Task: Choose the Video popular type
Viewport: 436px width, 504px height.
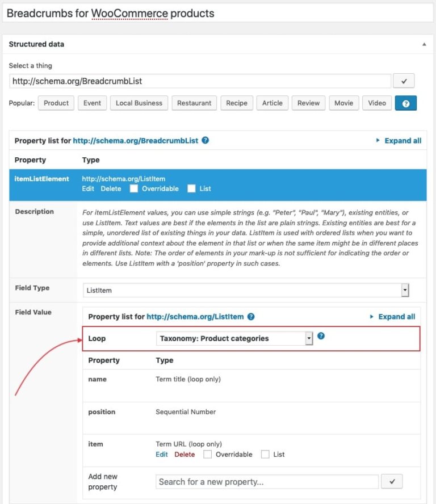Action: [x=377, y=103]
